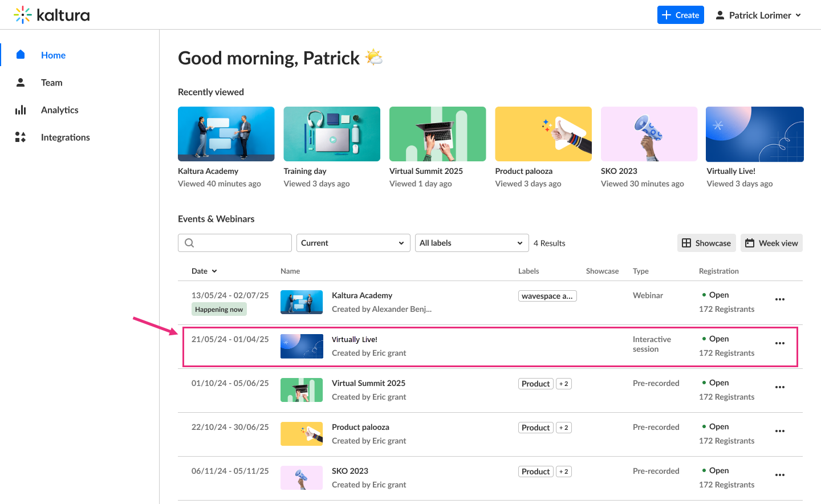Click Virtually Live! thumbnail in events list
Screen dimensions: 821x504
[302, 346]
